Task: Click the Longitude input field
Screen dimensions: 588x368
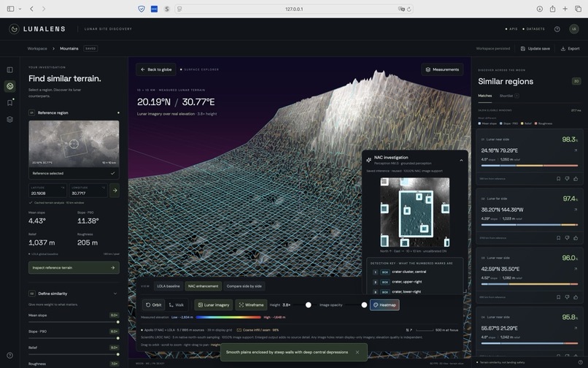Action: (88, 191)
